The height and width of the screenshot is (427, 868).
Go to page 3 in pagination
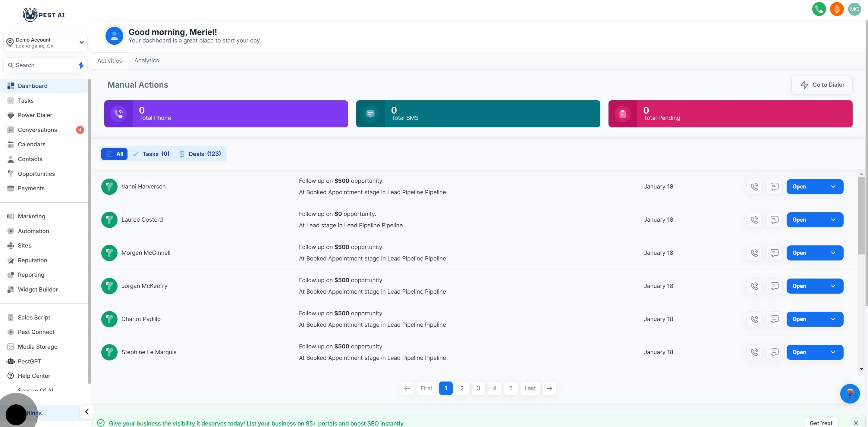[x=478, y=388]
